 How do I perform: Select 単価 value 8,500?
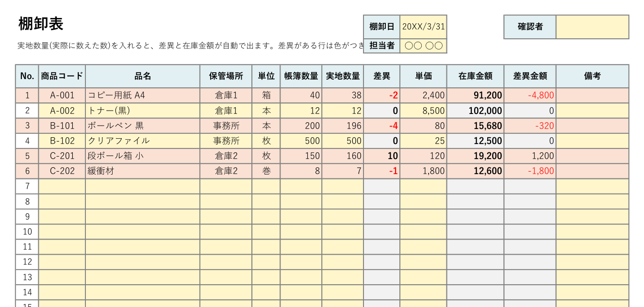click(x=423, y=111)
